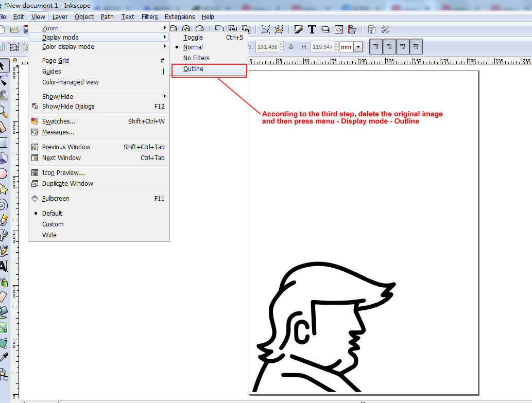532x403 pixels.
Task: Toggle the width-height ratio lock
Action: pos(291,47)
